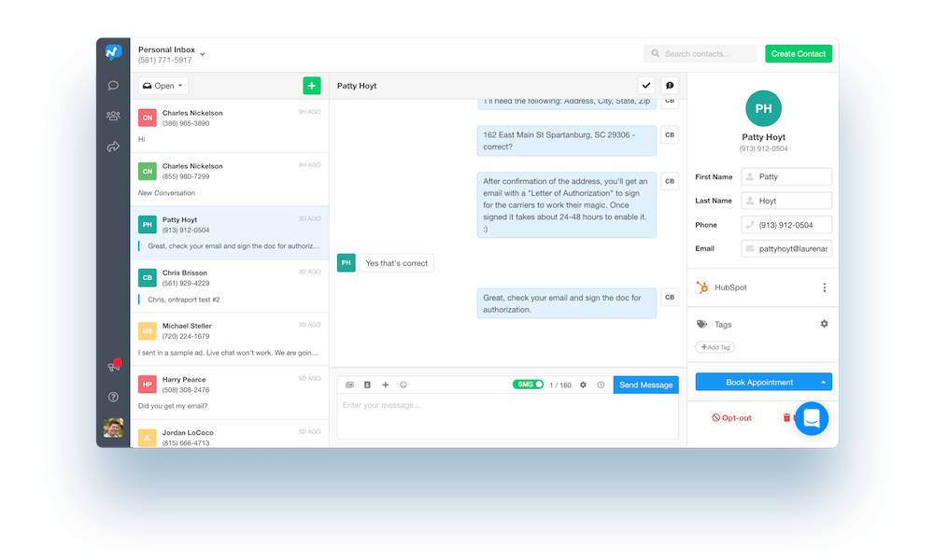Viewport: 934px width, 560px height.
Task: Open Tags settings gear icon
Action: pos(825,324)
